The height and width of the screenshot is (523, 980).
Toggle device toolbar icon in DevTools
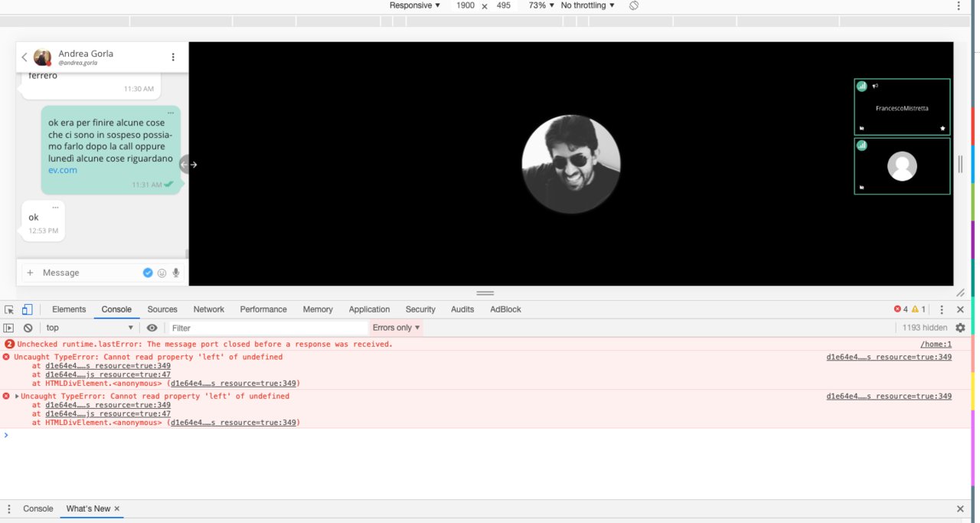[27, 309]
